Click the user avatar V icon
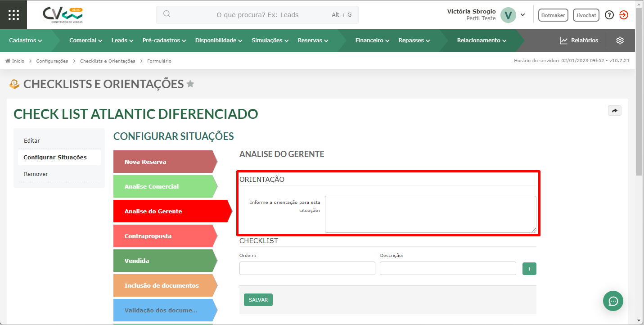This screenshot has height=325, width=644. [x=508, y=15]
